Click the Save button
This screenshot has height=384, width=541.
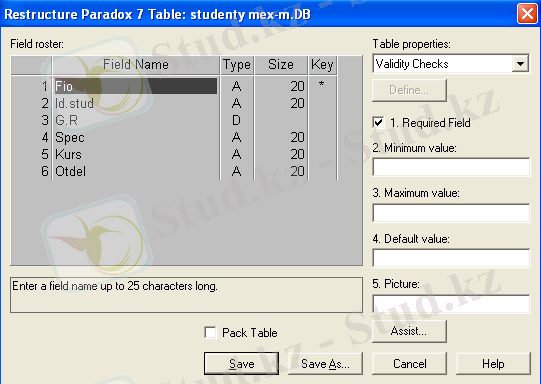pyautogui.click(x=241, y=364)
